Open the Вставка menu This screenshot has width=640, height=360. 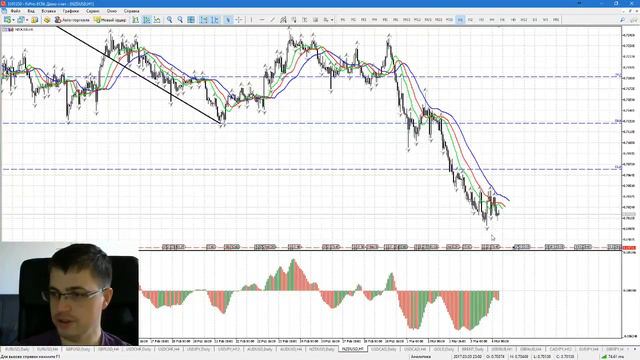48,11
